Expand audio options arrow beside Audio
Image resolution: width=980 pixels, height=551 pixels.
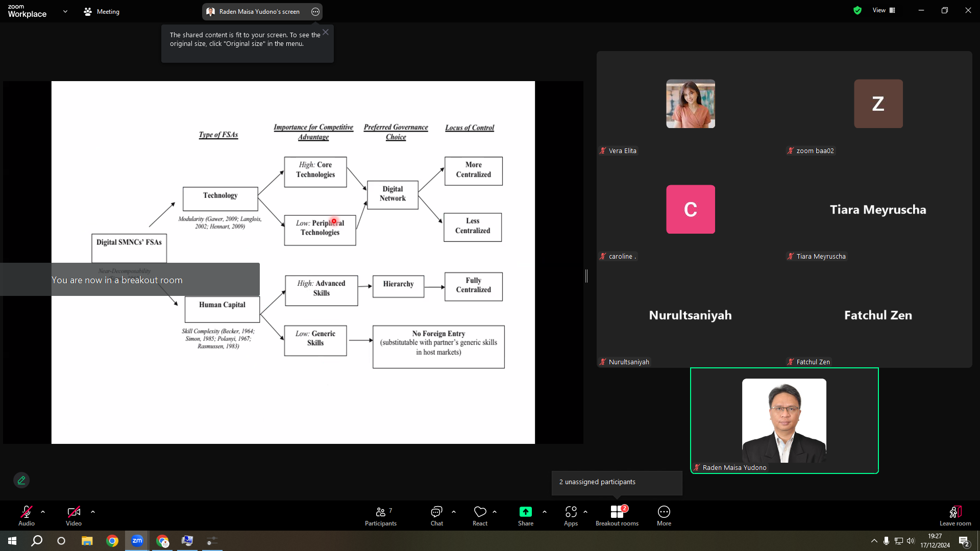[x=43, y=512]
